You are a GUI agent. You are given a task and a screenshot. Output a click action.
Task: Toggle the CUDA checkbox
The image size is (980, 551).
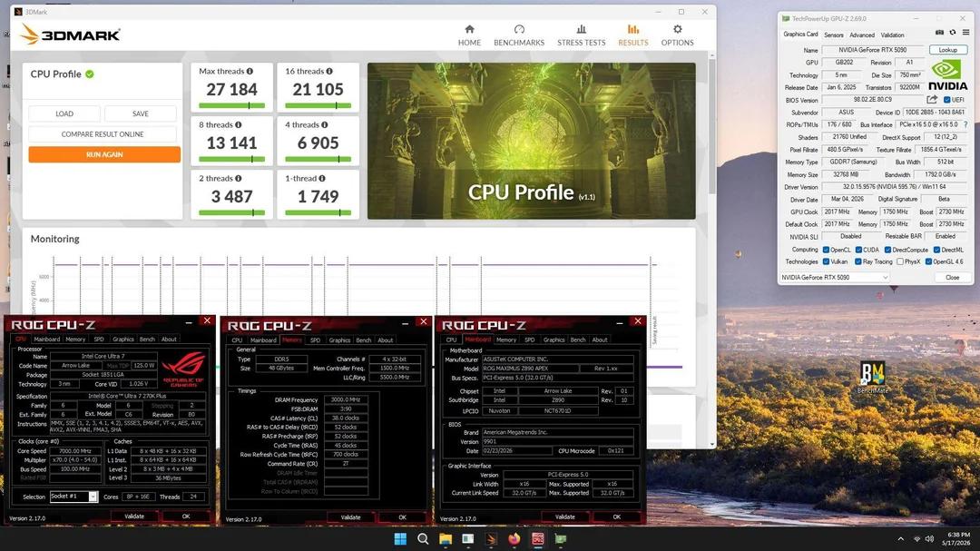[858, 250]
